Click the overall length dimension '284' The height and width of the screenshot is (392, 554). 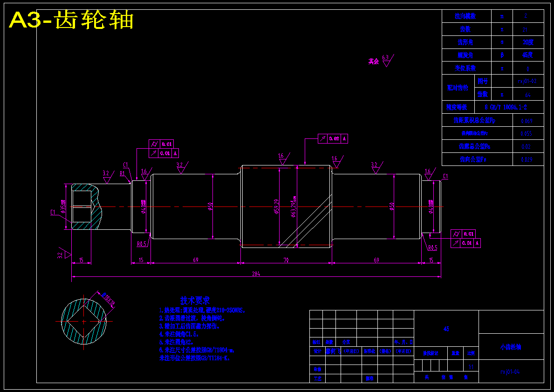point(256,274)
